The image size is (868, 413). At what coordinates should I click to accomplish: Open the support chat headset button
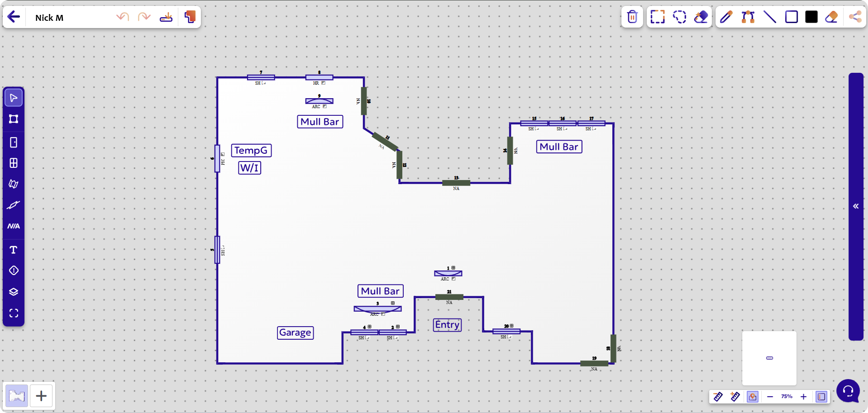pyautogui.click(x=848, y=391)
